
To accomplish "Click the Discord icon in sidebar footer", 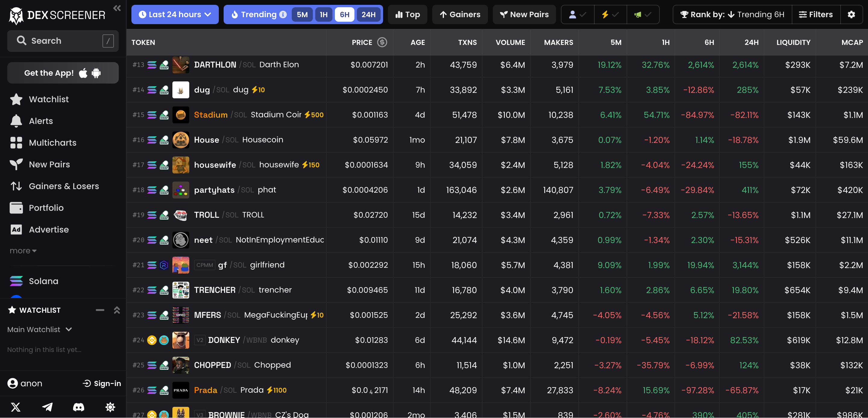I will (x=78, y=407).
